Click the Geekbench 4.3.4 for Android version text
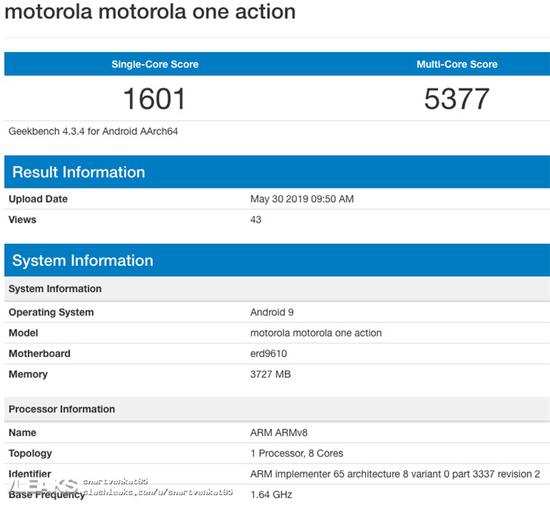 coord(93,131)
